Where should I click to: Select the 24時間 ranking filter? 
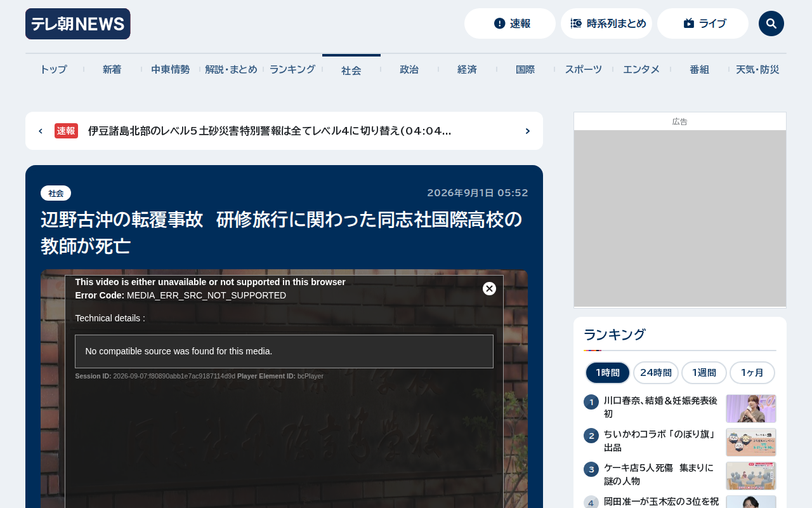point(656,373)
